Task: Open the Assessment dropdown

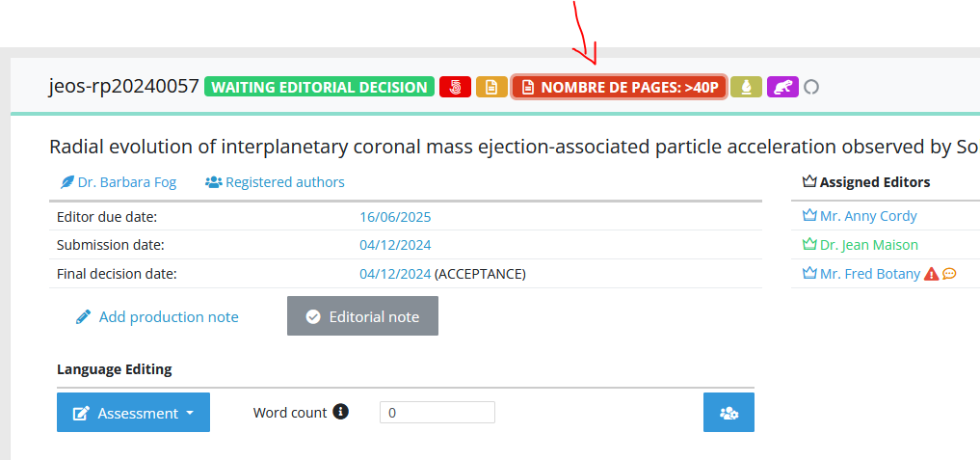Action: 133,413
